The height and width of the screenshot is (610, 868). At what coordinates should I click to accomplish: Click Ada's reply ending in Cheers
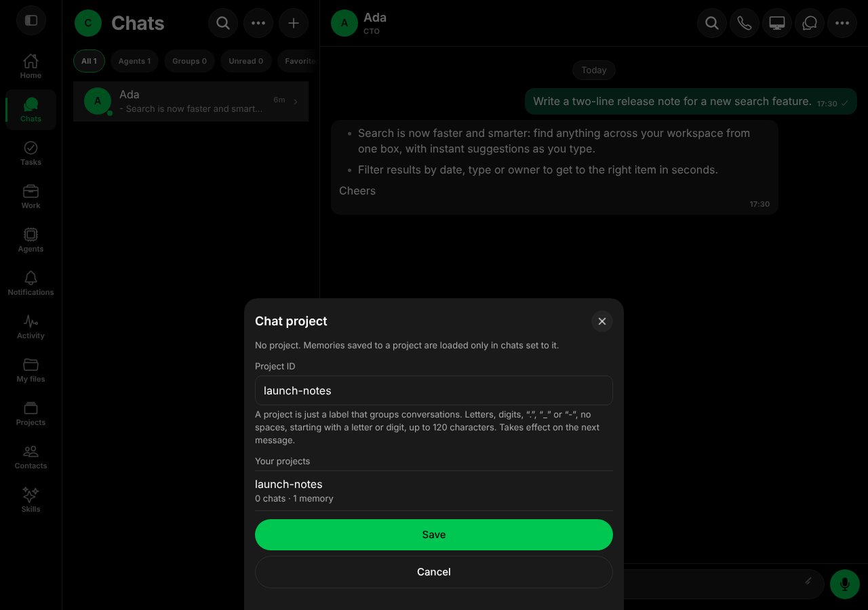point(555,167)
